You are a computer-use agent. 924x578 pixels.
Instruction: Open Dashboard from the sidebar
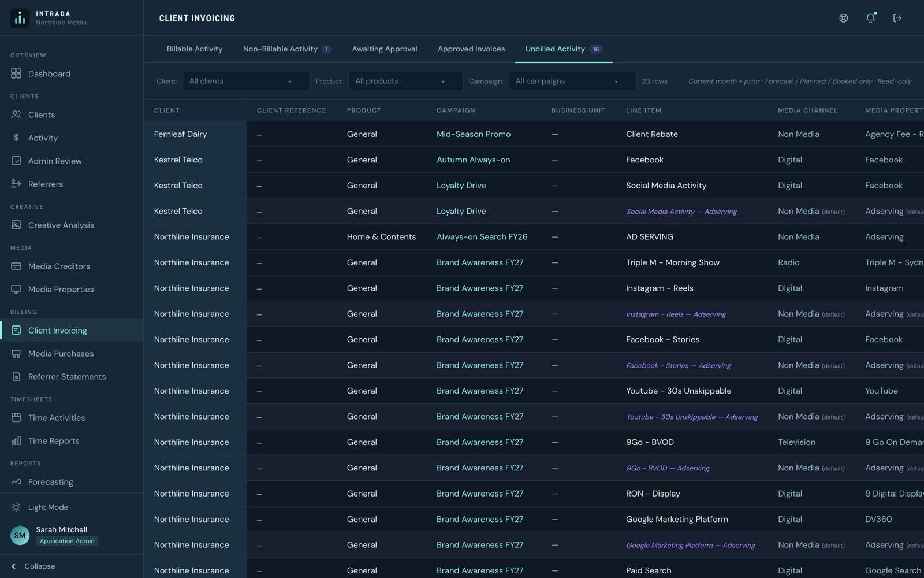[x=72, y=73]
